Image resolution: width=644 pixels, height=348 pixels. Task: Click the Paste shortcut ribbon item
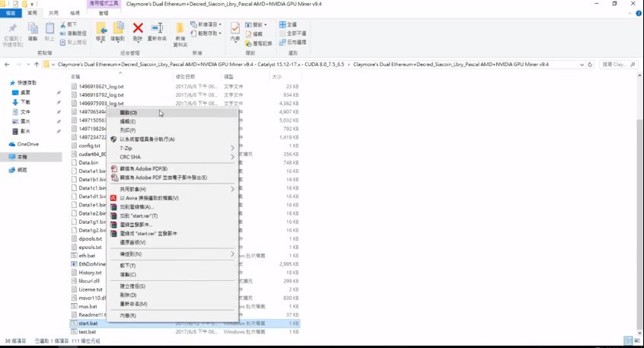pyautogui.click(x=73, y=43)
